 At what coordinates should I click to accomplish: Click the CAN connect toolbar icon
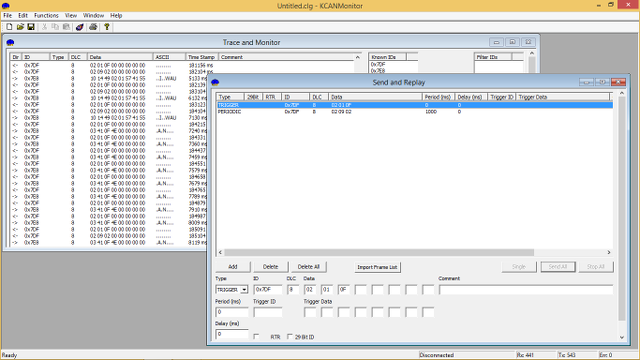[x=80, y=27]
